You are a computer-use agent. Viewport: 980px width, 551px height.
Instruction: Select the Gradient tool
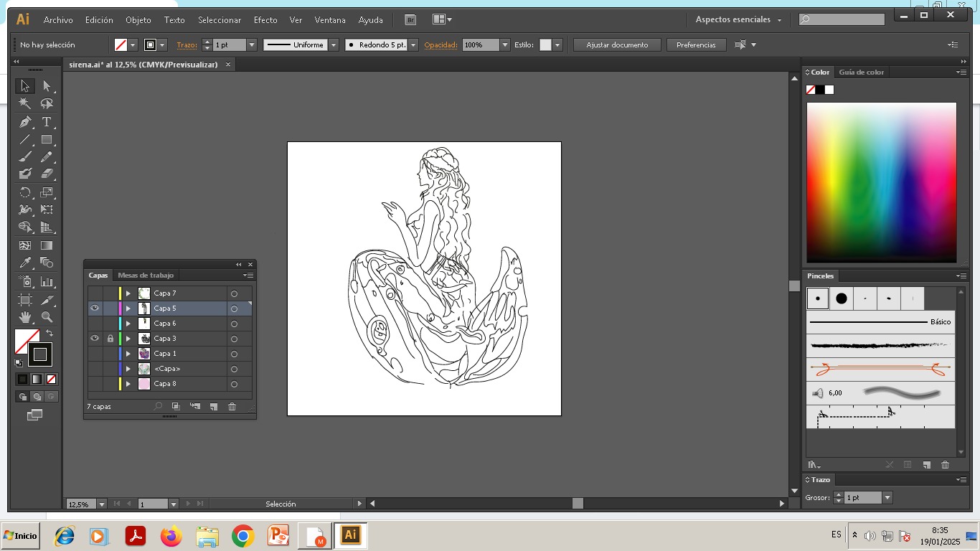coord(47,245)
